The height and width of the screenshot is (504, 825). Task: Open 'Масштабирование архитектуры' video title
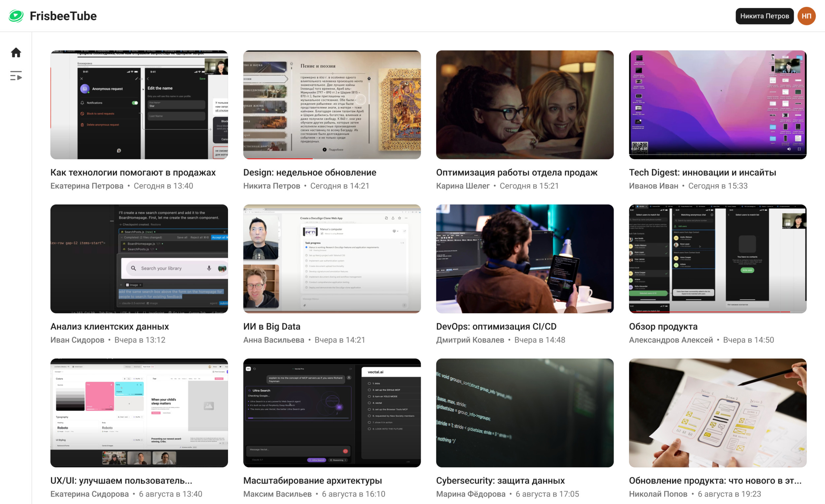point(313,480)
